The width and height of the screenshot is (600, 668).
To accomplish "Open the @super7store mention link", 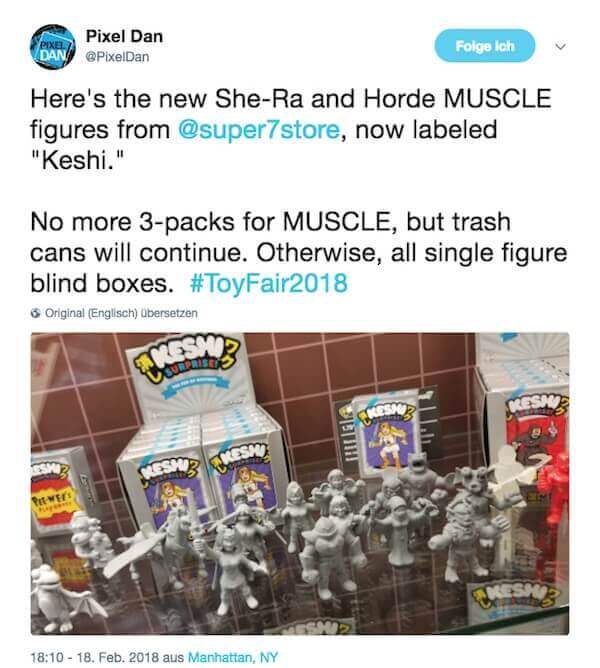I will tap(258, 129).
